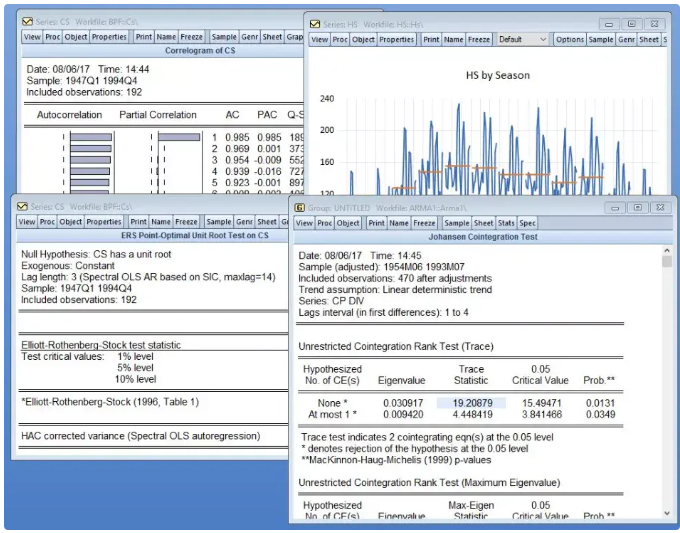Viewport: 680px width, 533px height.
Task: Click Object in HS series window
Action: [363, 39]
